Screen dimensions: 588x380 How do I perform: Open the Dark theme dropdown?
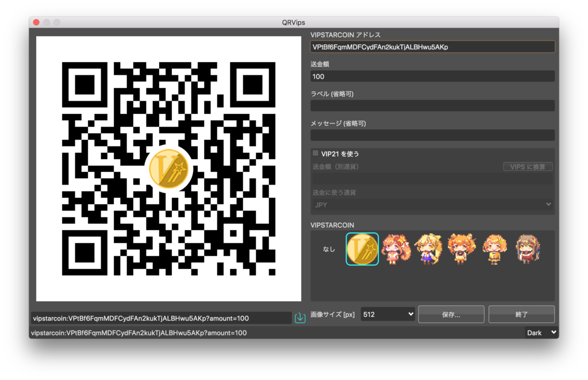541,333
